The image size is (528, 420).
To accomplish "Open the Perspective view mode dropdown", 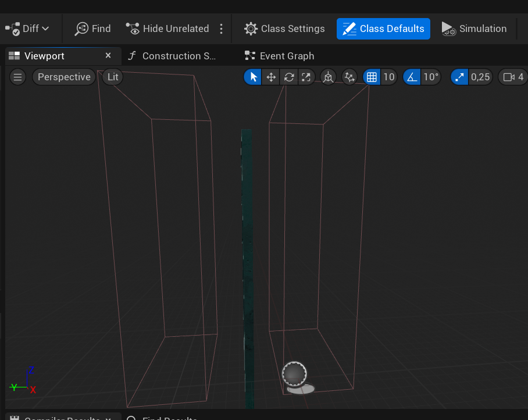I will point(63,77).
